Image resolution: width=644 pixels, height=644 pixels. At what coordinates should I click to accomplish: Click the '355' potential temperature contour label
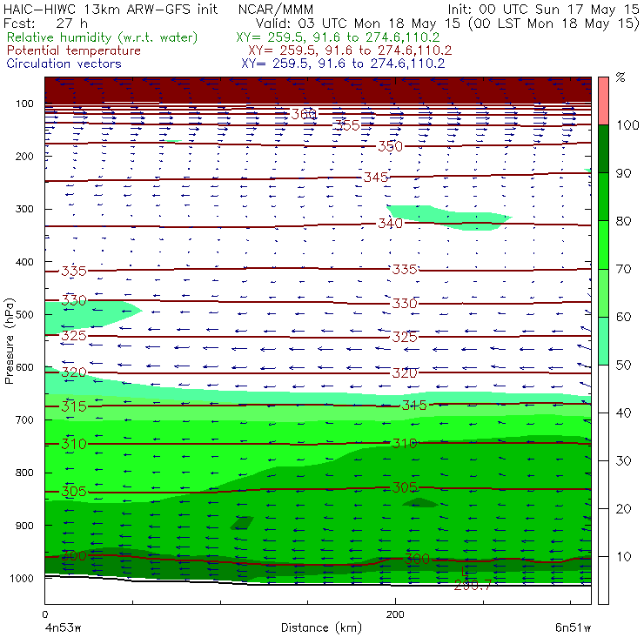pyautogui.click(x=347, y=125)
